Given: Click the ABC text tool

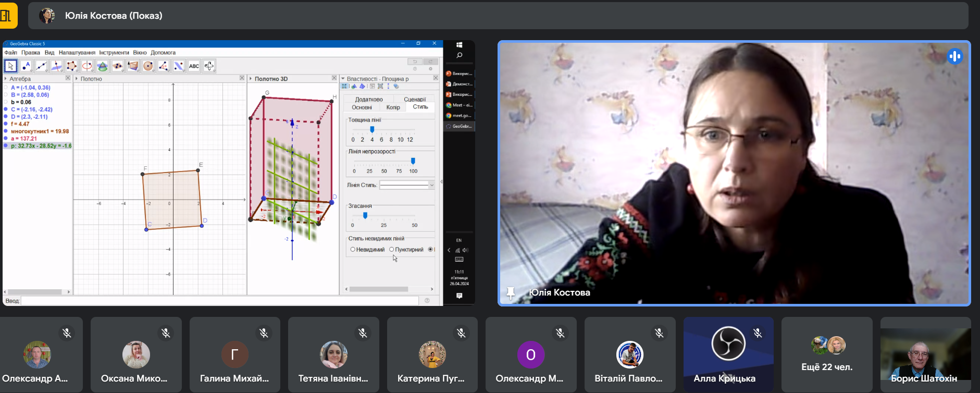Looking at the screenshot, I should click(194, 66).
